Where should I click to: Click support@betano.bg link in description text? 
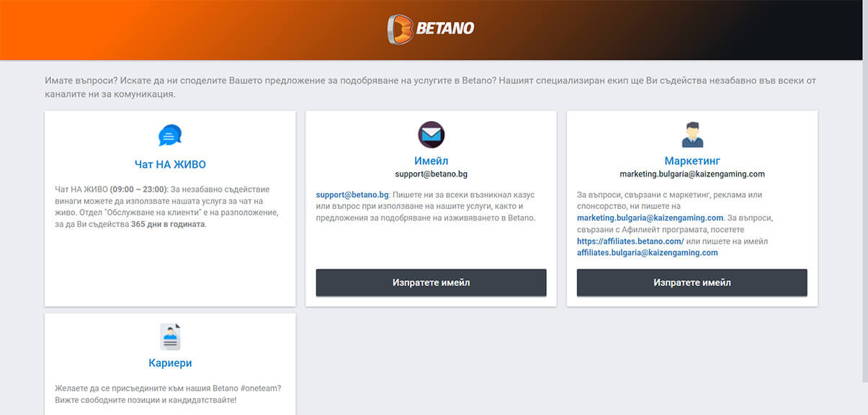[352, 195]
